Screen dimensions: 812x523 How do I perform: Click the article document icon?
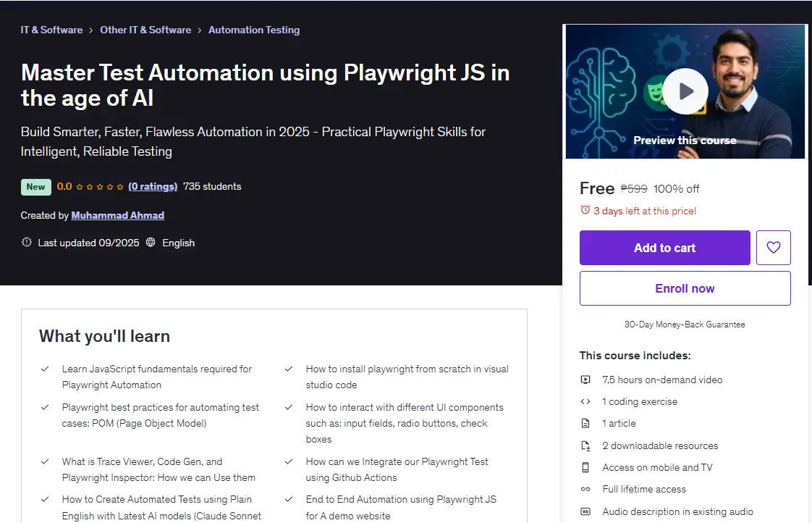585,424
